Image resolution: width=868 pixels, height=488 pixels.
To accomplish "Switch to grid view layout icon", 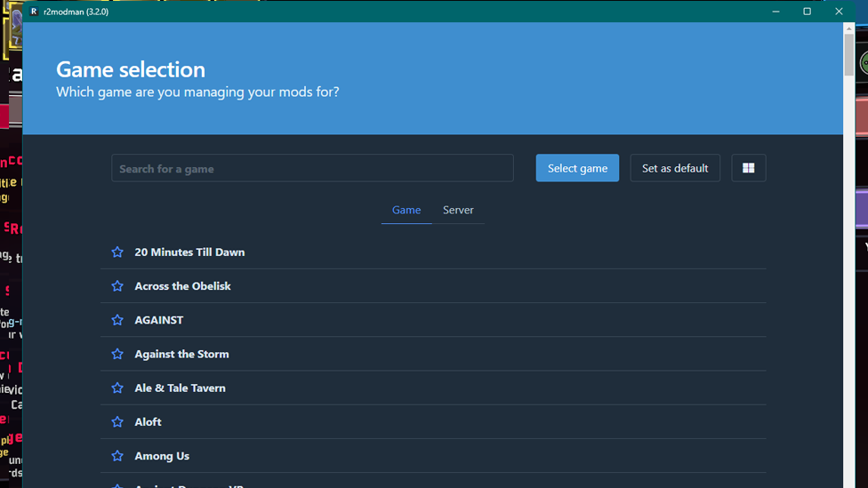I will click(749, 168).
